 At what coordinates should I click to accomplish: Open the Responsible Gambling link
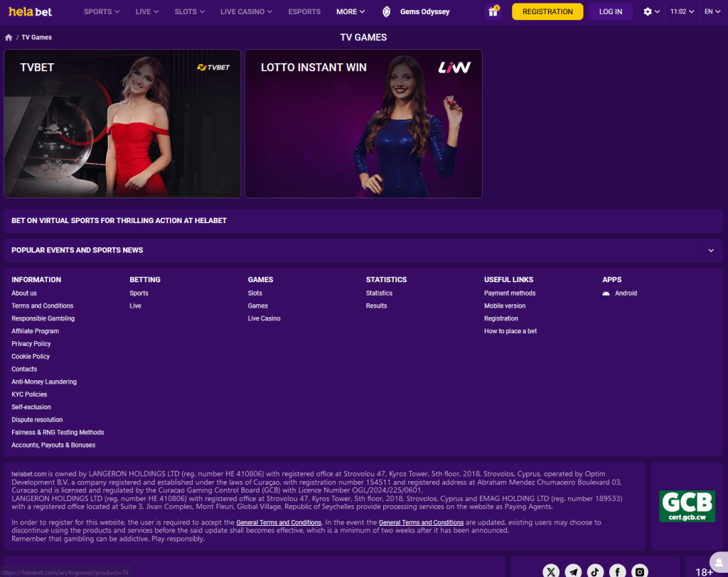pyautogui.click(x=43, y=318)
